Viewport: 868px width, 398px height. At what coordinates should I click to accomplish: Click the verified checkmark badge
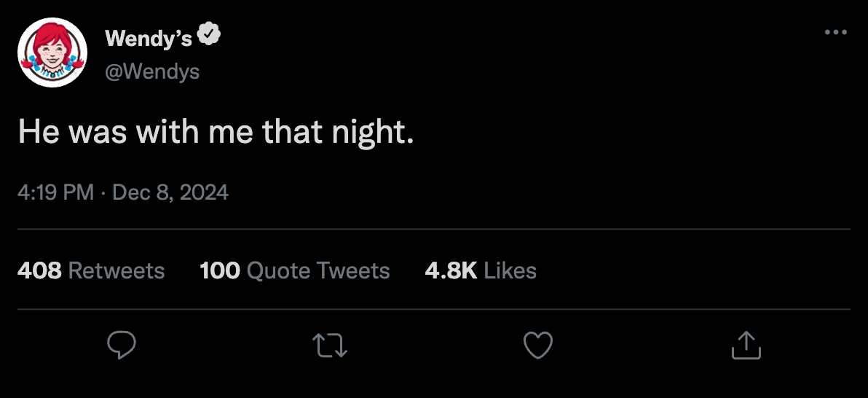[x=209, y=36]
